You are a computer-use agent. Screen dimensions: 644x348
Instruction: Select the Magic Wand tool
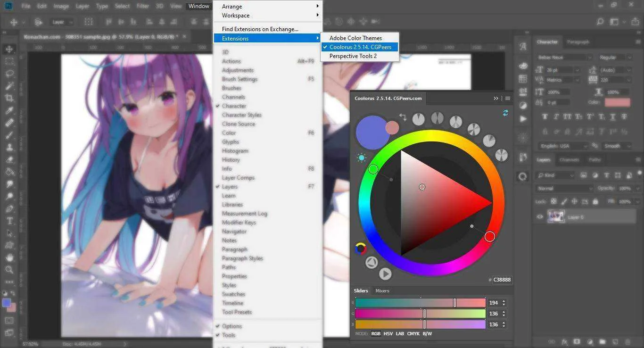[9, 86]
